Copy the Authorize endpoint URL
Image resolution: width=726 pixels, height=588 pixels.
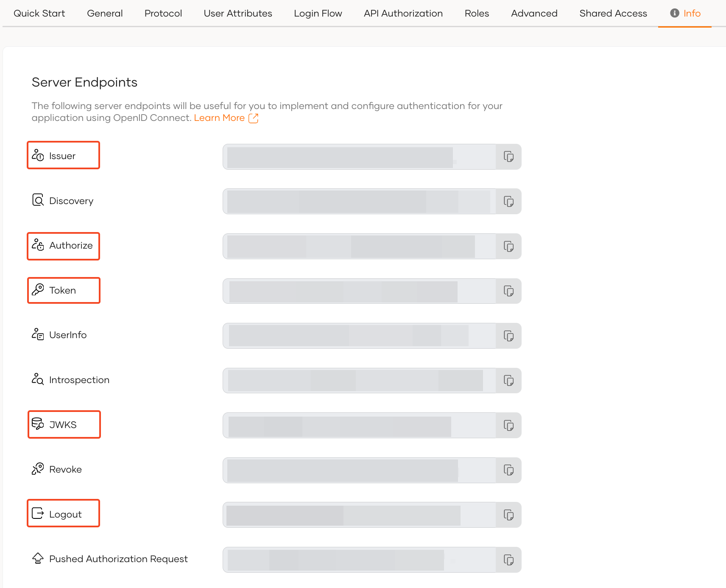coord(508,246)
